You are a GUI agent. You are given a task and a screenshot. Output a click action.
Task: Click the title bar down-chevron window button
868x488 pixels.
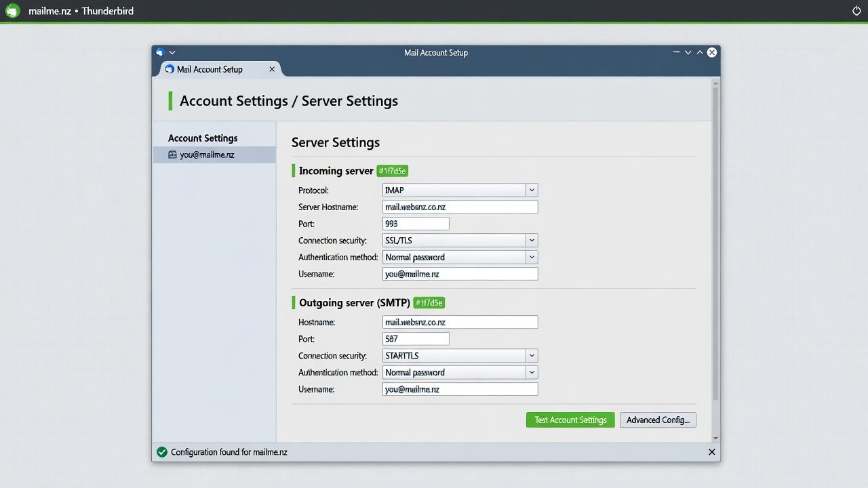coord(688,52)
